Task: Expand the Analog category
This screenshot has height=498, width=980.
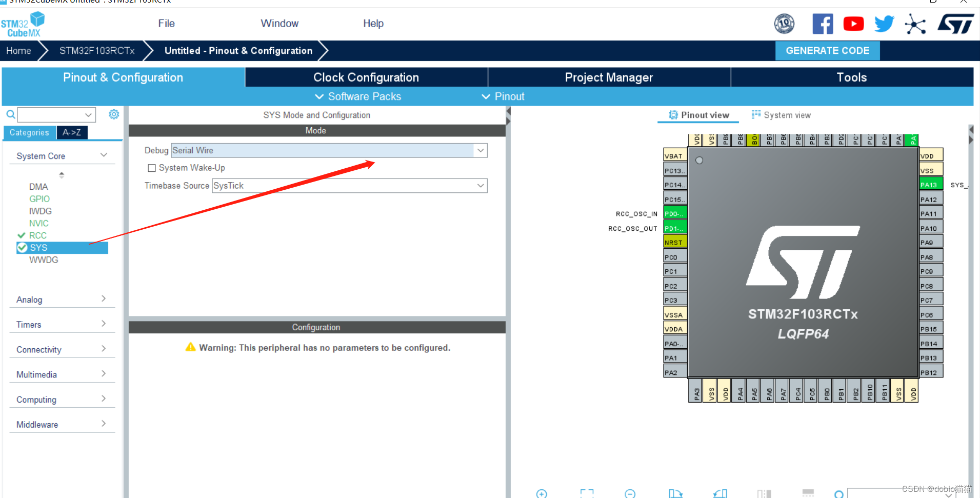Action: 104,298
